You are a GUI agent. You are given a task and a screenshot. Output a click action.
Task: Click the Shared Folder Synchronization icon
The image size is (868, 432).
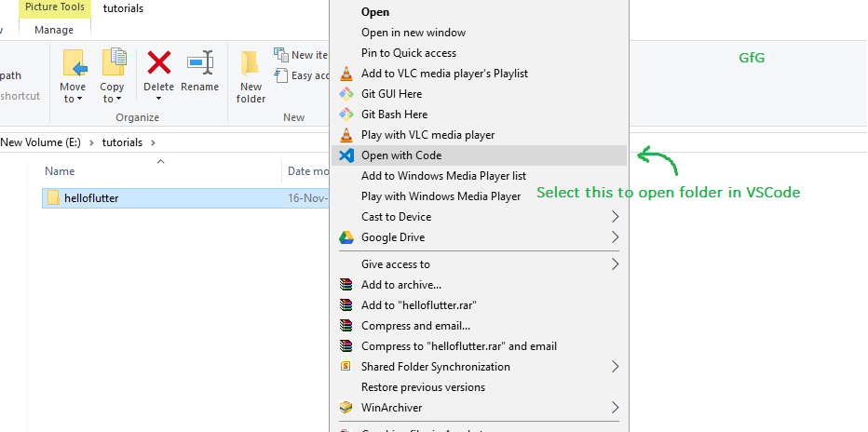[x=346, y=366]
